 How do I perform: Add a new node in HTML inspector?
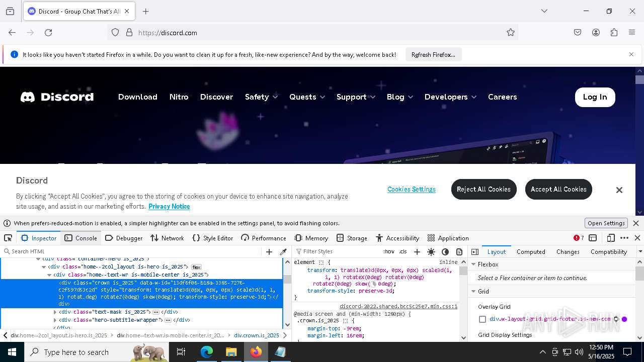click(x=269, y=251)
